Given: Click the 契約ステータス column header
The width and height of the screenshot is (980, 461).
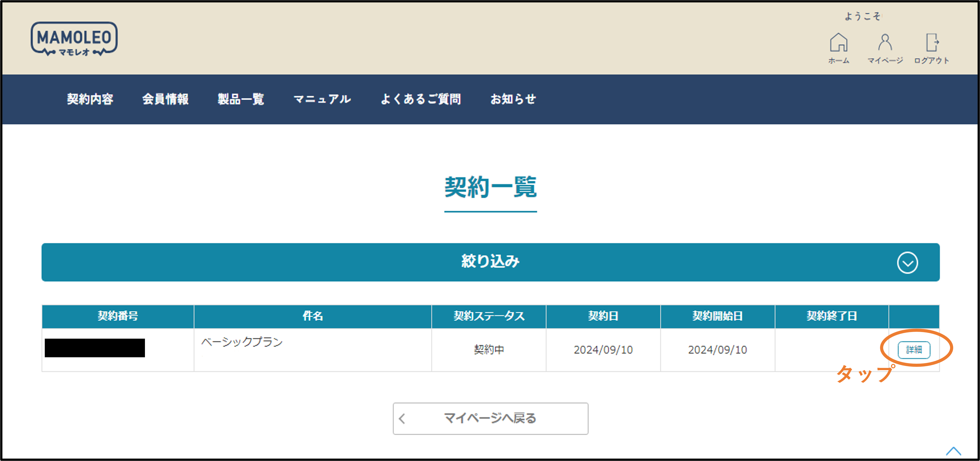Looking at the screenshot, I should pos(489,316).
